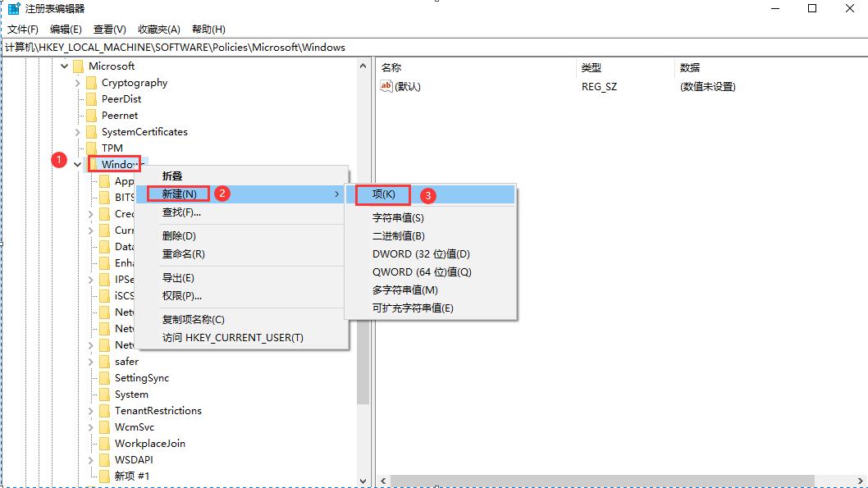Image resolution: width=868 pixels, height=488 pixels.
Task: Click the PeerDist folder icon
Action: 92,98
